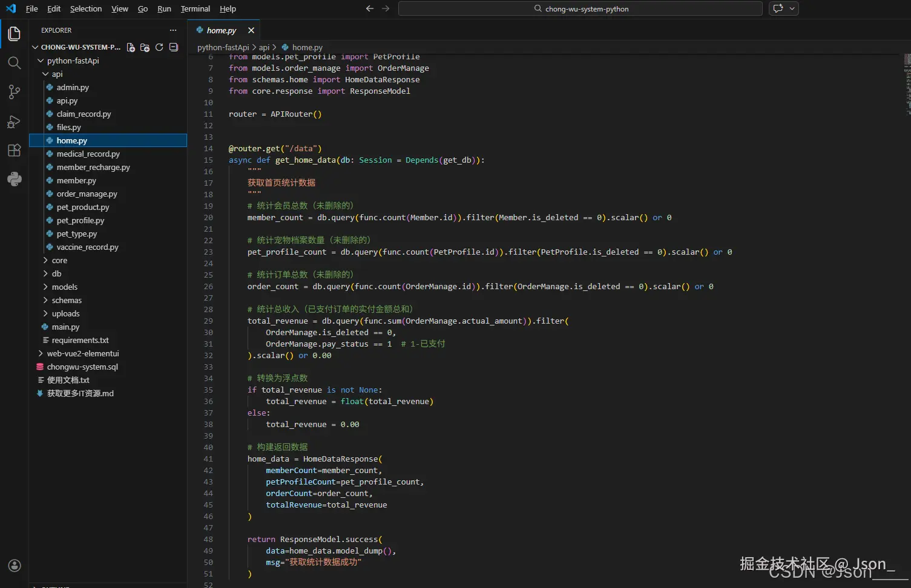Open the Search view in activity bar

[14, 63]
